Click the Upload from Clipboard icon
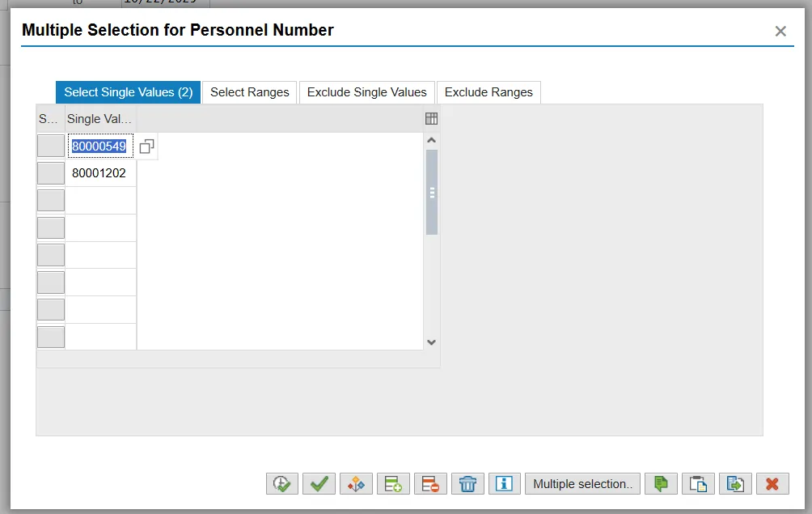 pyautogui.click(x=698, y=484)
